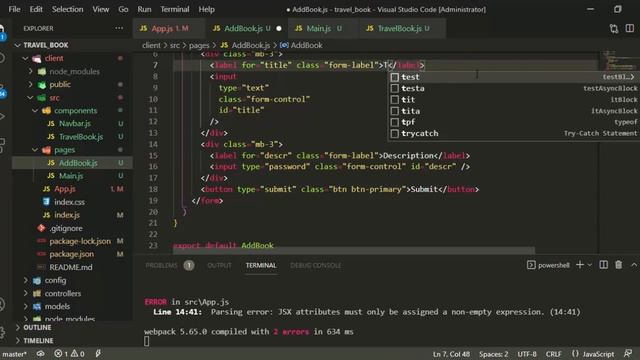Open package.json file
This screenshot has height=360, width=640.
[x=71, y=254]
